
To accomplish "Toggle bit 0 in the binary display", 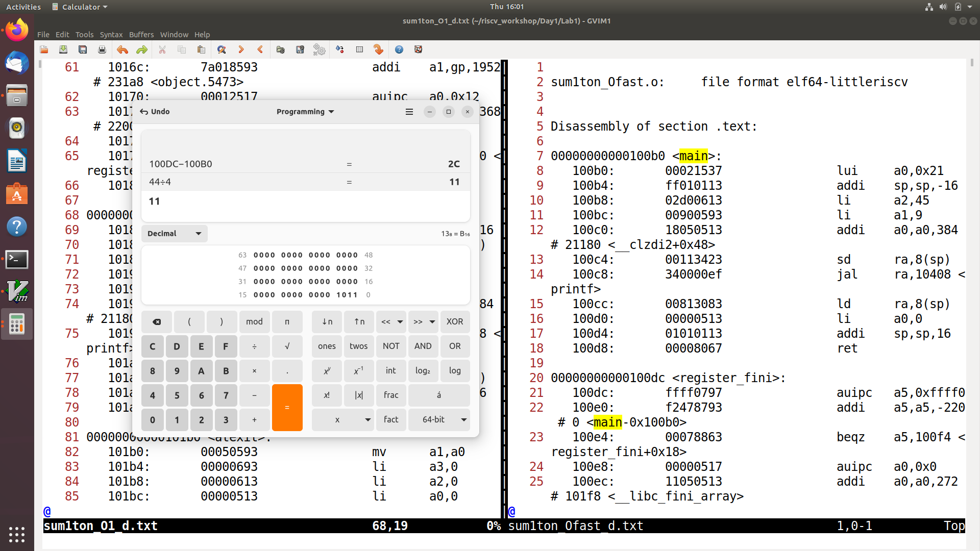I will 356,295.
